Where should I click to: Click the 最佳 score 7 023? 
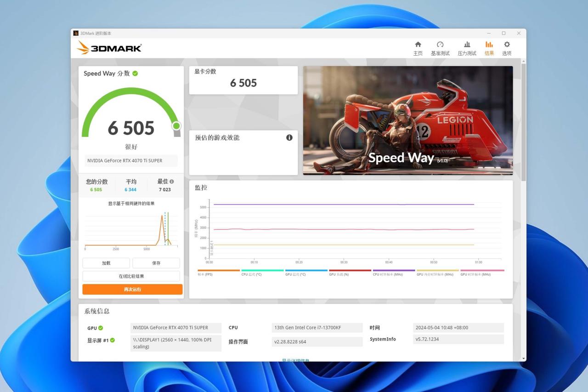pos(164,189)
